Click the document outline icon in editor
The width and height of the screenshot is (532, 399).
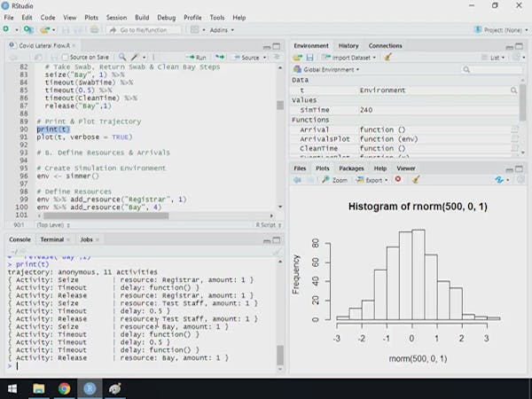coord(277,57)
